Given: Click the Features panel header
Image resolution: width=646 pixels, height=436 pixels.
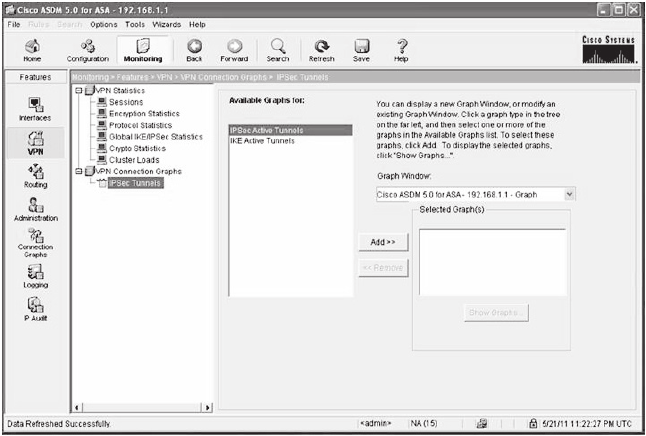Looking at the screenshot, I should pos(35,77).
